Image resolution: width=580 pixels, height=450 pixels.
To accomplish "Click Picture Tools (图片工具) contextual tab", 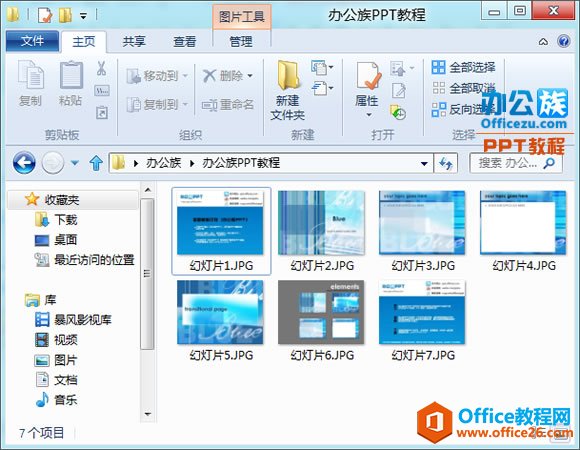I will [242, 17].
